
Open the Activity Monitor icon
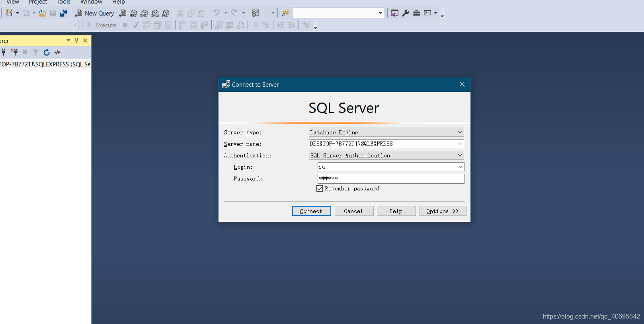tap(256, 13)
